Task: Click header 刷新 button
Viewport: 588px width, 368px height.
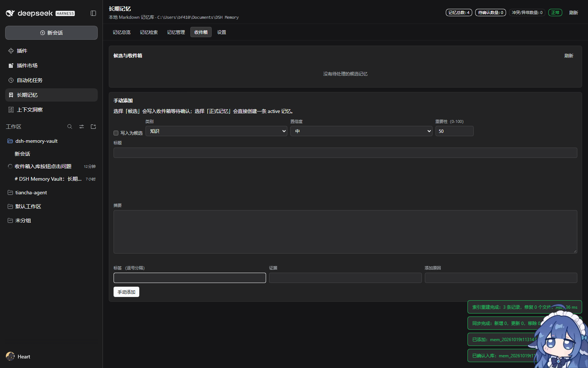Action: [574, 13]
